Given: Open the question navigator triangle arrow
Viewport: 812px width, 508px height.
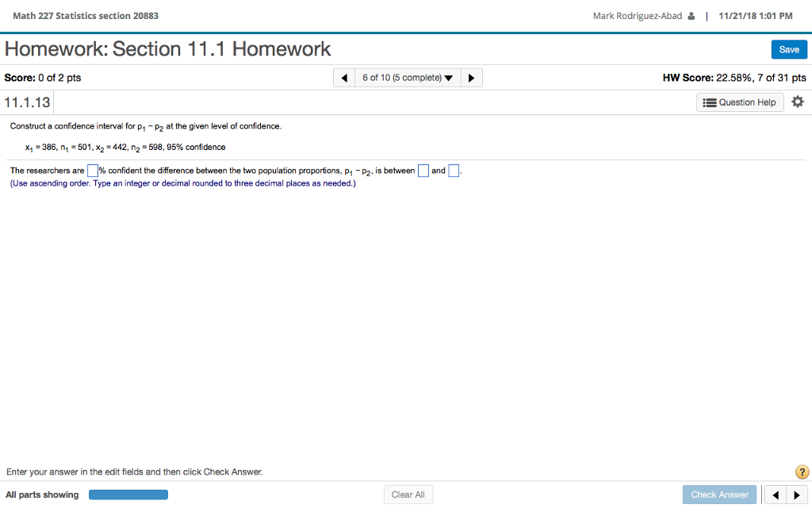Looking at the screenshot, I should click(x=449, y=78).
